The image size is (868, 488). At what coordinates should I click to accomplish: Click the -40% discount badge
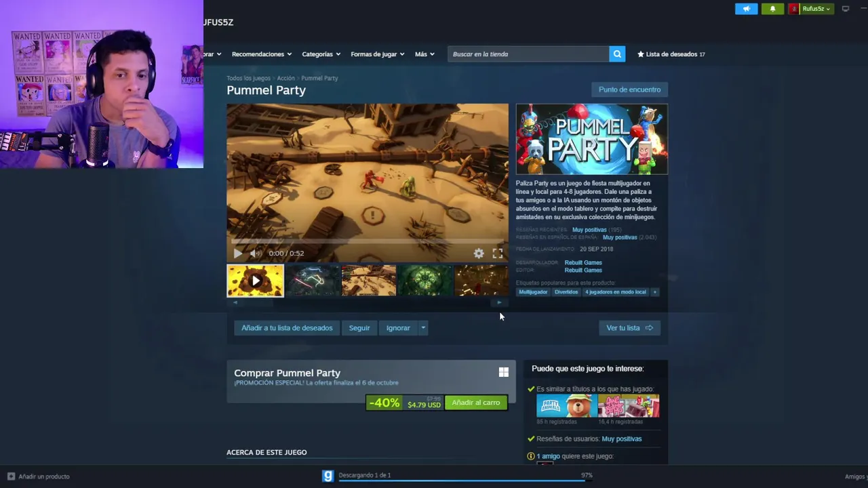point(384,403)
